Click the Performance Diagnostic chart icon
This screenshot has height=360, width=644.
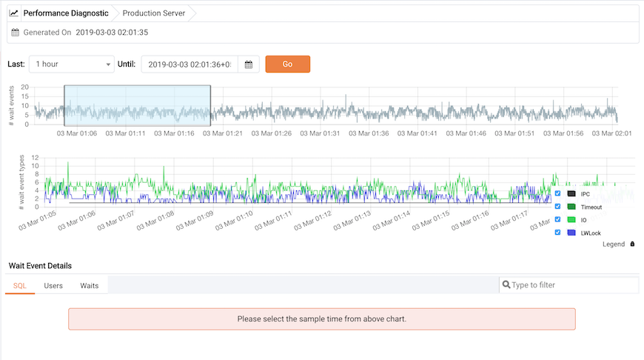click(14, 13)
